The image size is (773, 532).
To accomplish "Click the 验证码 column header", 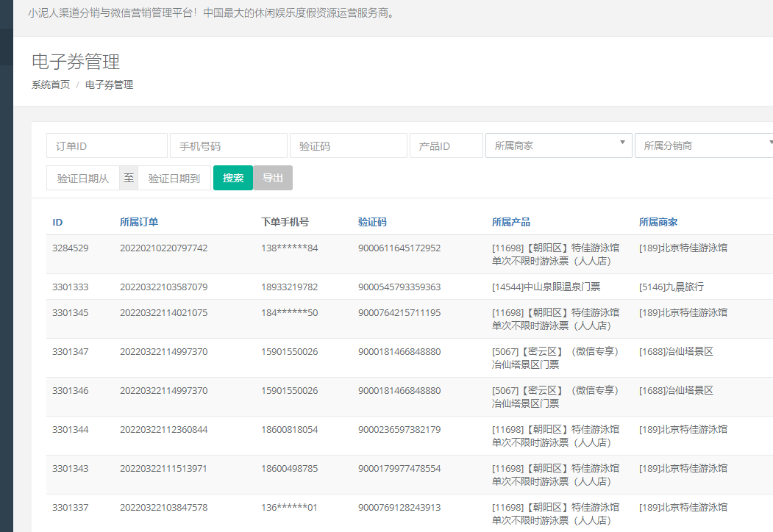I will (x=372, y=222).
